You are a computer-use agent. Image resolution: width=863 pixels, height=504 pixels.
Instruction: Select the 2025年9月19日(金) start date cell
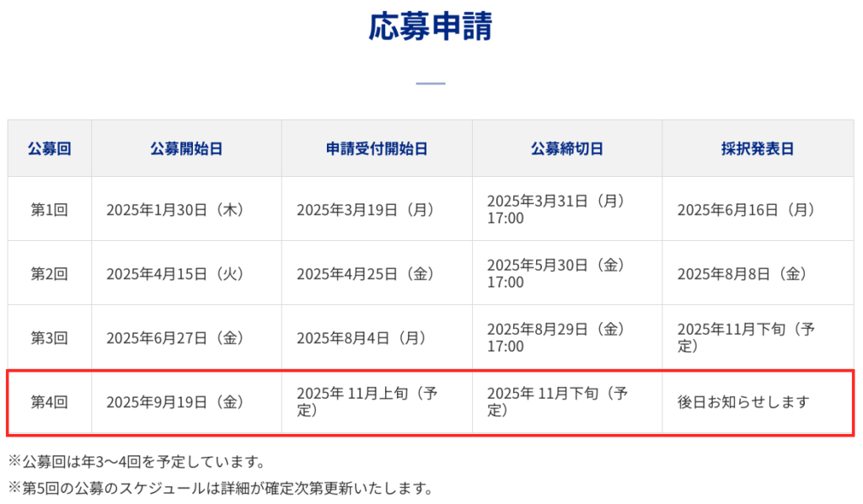coord(174,402)
